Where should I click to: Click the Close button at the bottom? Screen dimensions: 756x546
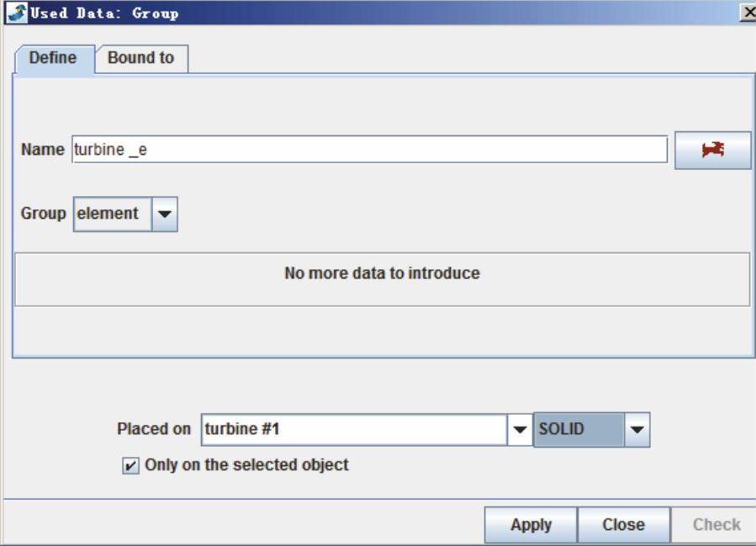(623, 525)
